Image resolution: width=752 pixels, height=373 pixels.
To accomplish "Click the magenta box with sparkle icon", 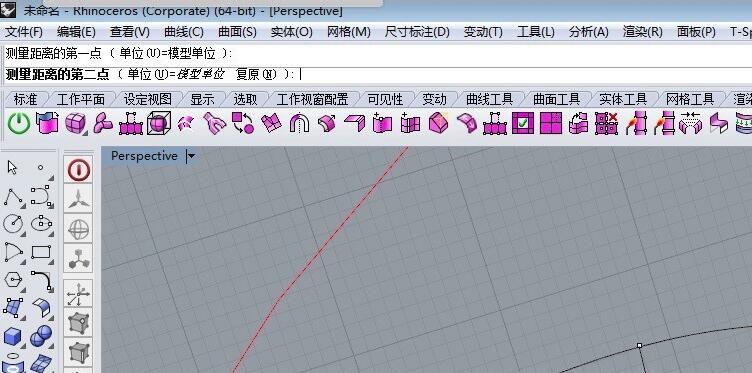I will (438, 123).
